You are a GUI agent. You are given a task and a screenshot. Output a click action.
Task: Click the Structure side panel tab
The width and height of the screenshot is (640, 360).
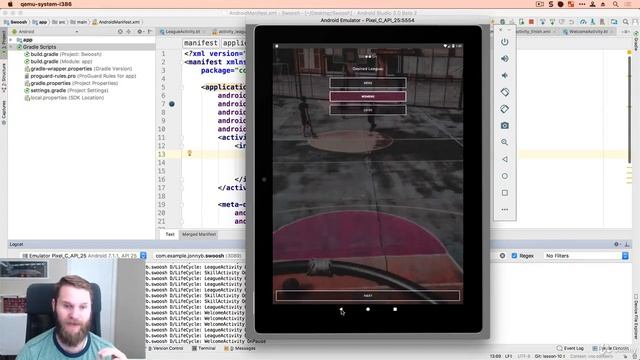4,78
